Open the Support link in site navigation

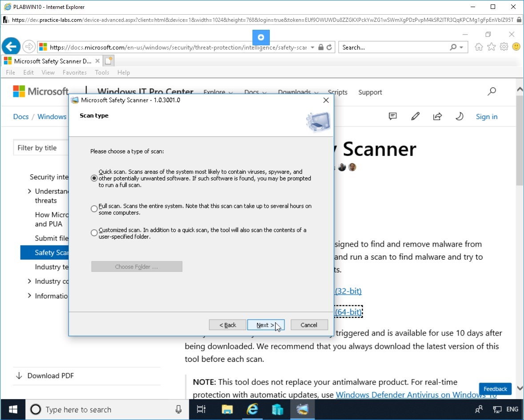[370, 92]
